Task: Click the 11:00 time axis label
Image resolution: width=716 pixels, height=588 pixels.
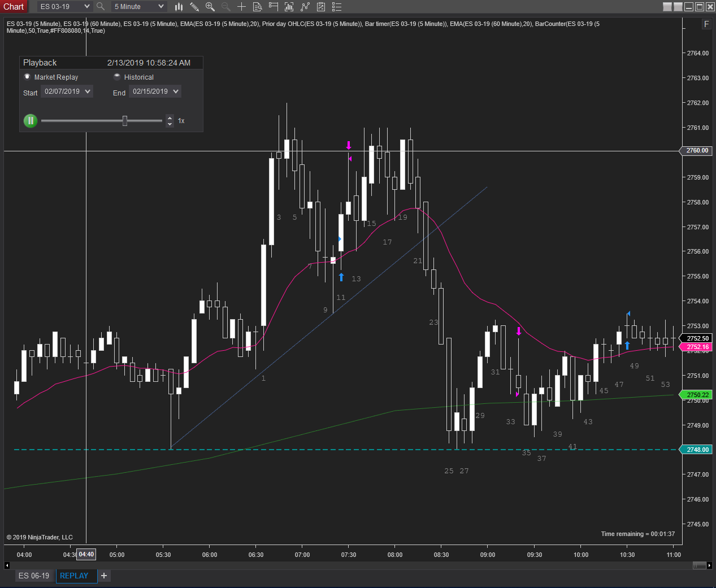Action: [674, 555]
